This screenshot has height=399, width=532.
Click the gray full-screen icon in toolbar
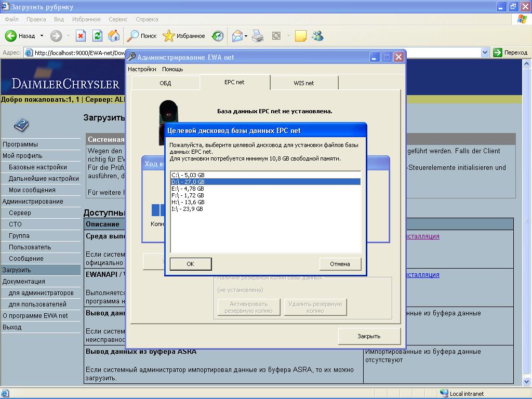point(276,36)
